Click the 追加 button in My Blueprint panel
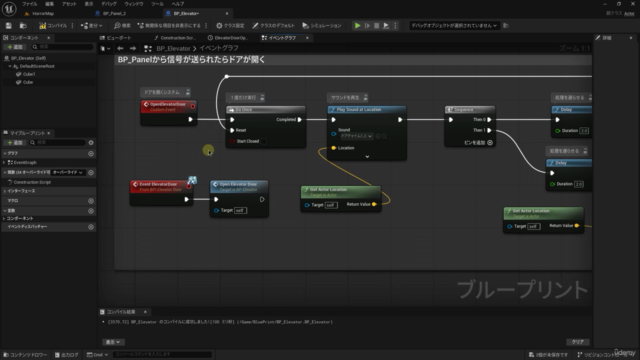The width and height of the screenshot is (640, 360). (15, 142)
